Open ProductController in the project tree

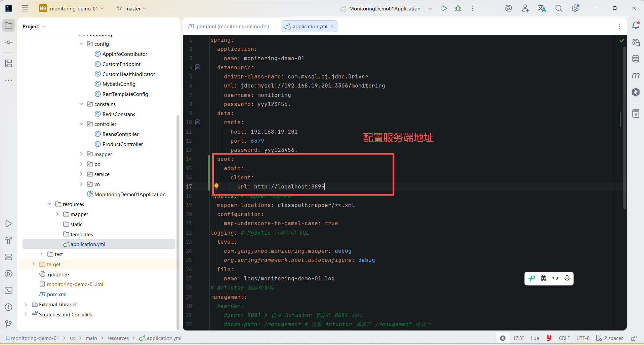click(123, 144)
